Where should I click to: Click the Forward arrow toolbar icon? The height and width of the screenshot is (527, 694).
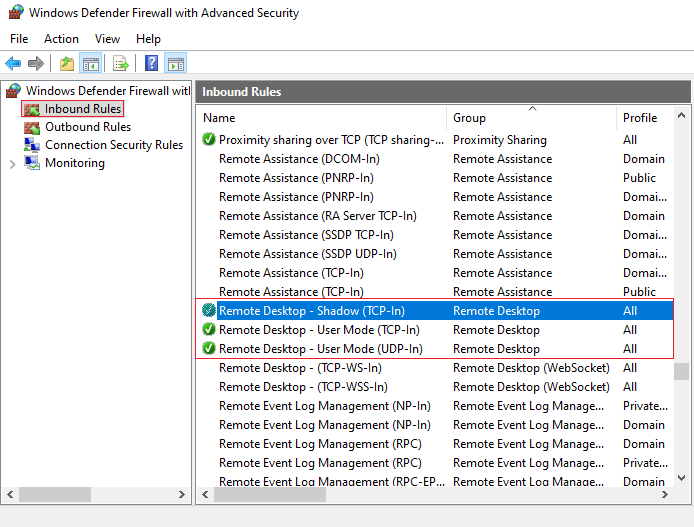point(36,63)
